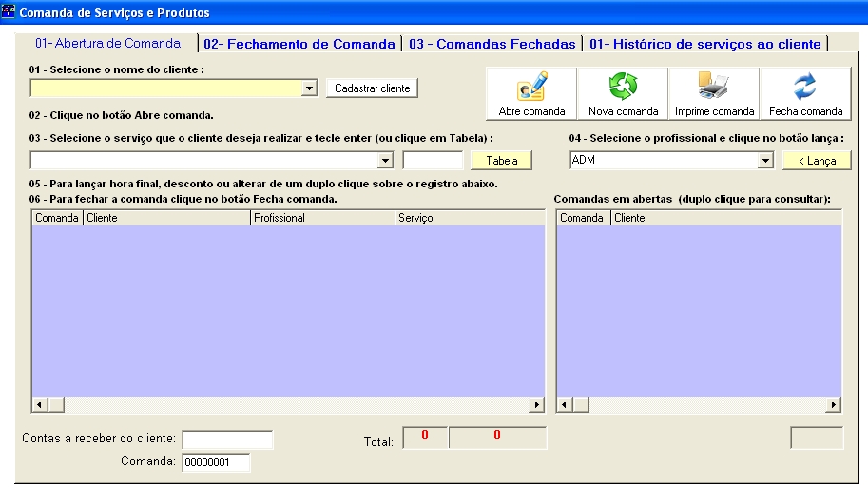Click the Nova comanda recycle icon
This screenshot has width=868, height=490.
[x=623, y=93]
